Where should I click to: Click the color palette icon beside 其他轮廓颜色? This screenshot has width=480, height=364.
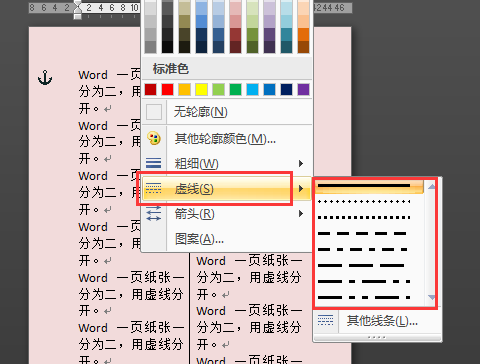(154, 138)
